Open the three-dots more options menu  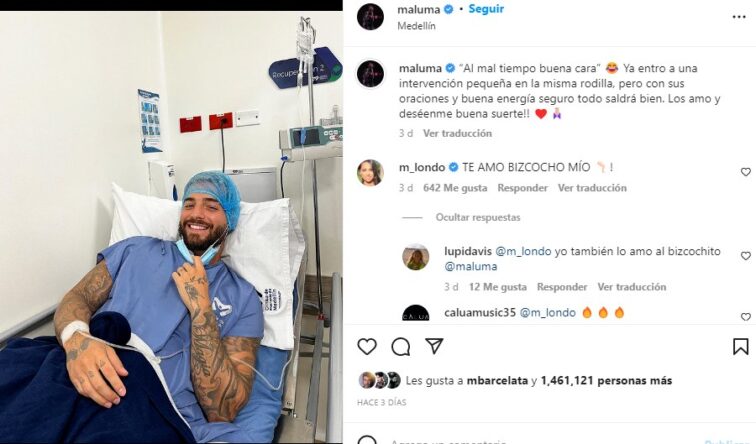pyautogui.click(x=739, y=17)
